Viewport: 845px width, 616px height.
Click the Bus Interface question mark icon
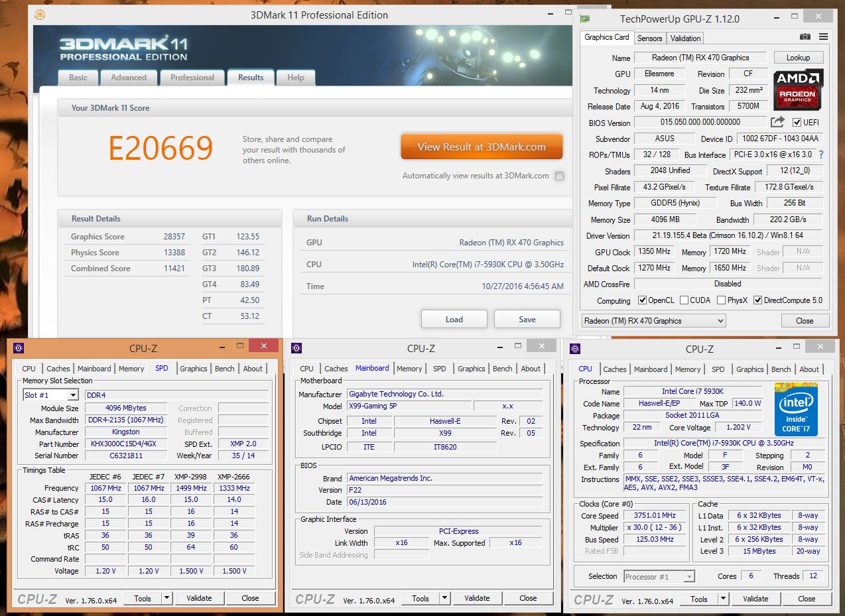click(820, 154)
